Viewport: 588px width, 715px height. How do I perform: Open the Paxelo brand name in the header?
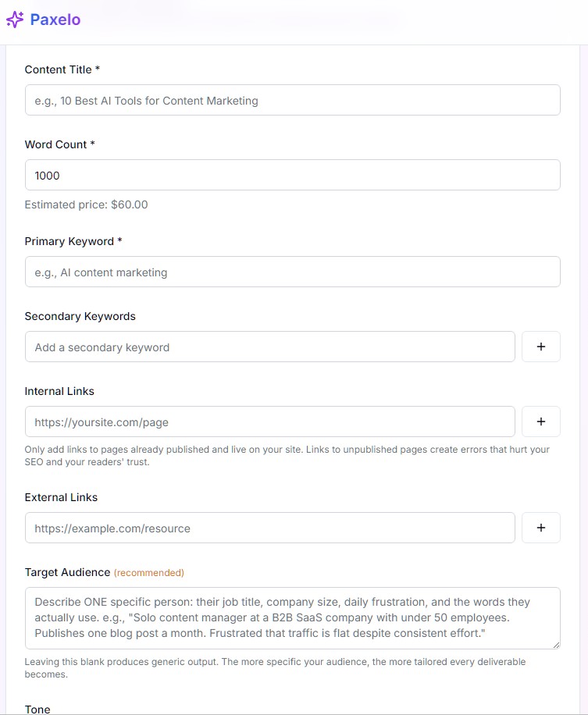click(x=54, y=19)
